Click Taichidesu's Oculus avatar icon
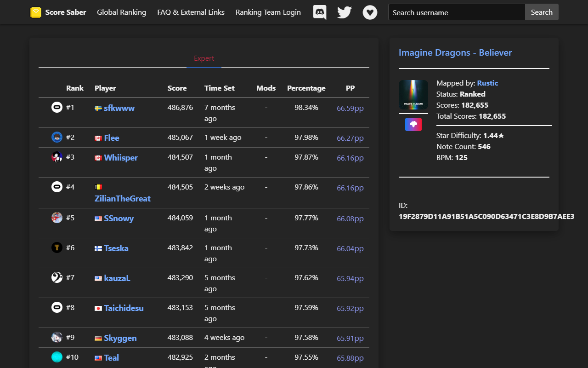 tap(57, 307)
